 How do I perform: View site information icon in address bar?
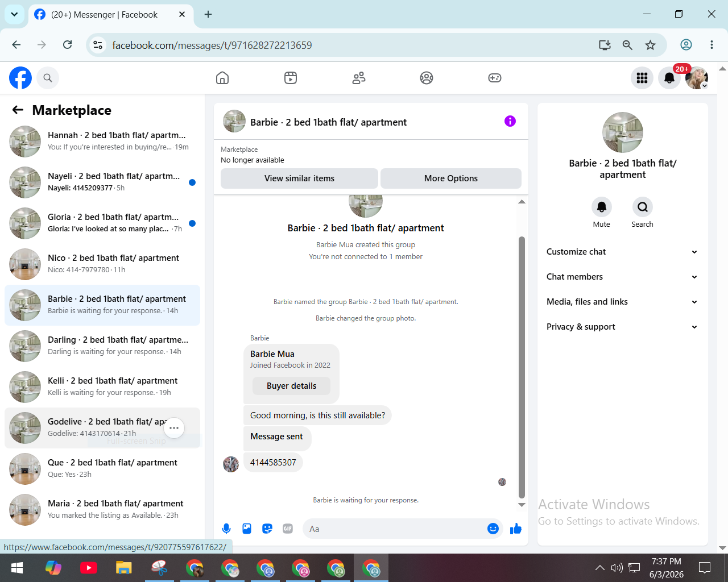[x=98, y=45]
